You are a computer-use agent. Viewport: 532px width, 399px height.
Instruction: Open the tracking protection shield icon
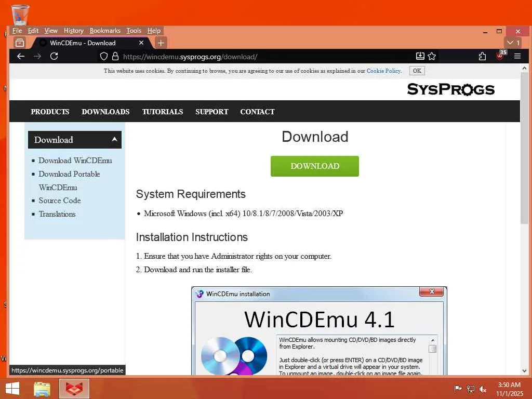(x=104, y=56)
